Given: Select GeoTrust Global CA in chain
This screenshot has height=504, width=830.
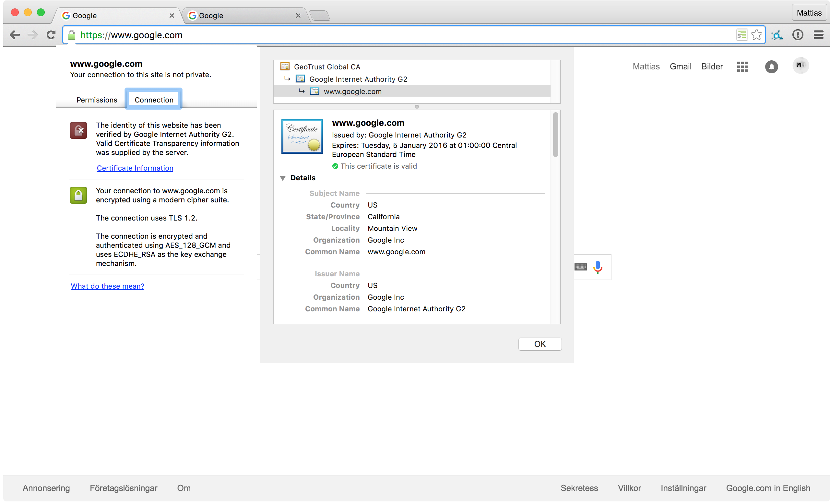Looking at the screenshot, I should click(327, 67).
